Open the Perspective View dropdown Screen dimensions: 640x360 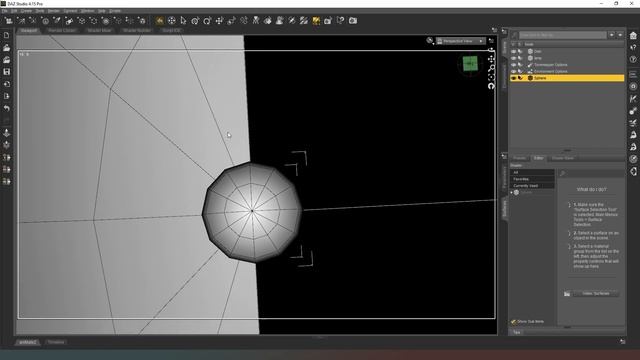point(460,41)
